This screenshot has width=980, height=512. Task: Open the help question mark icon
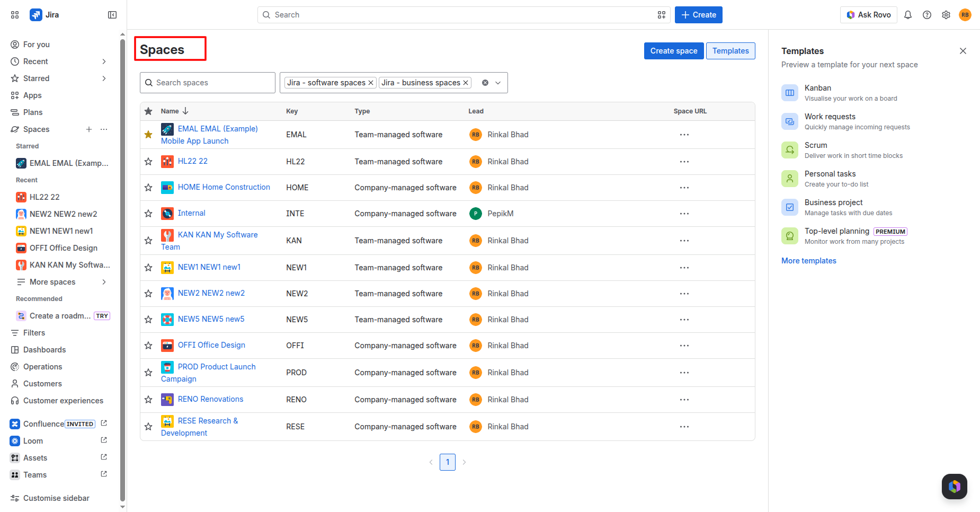[927, 15]
